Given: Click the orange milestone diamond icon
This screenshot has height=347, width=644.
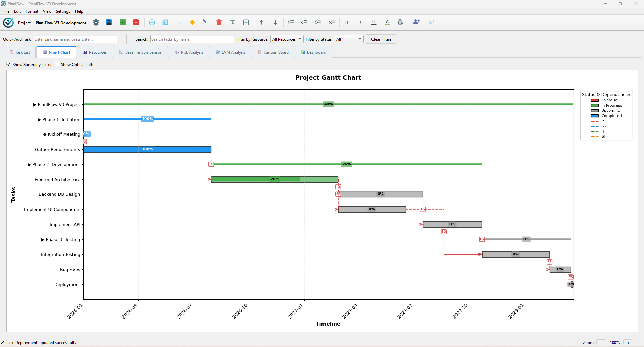Looking at the screenshot, I should pos(192,22).
